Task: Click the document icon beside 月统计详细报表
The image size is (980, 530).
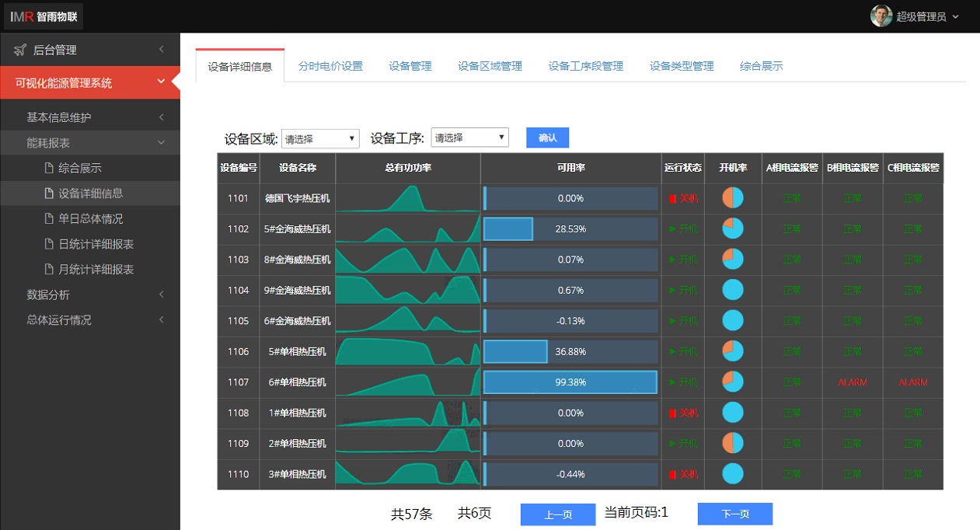Action: [x=49, y=269]
